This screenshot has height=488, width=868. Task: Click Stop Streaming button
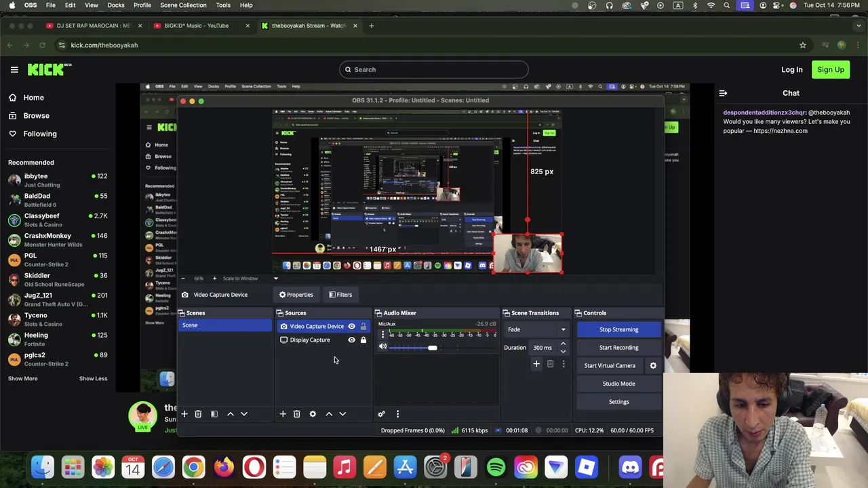coord(618,329)
